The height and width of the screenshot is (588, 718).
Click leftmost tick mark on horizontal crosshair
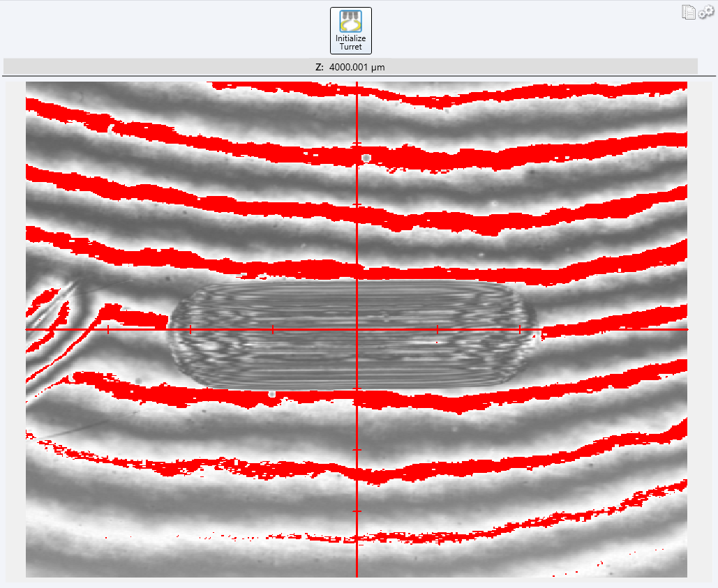(x=108, y=329)
